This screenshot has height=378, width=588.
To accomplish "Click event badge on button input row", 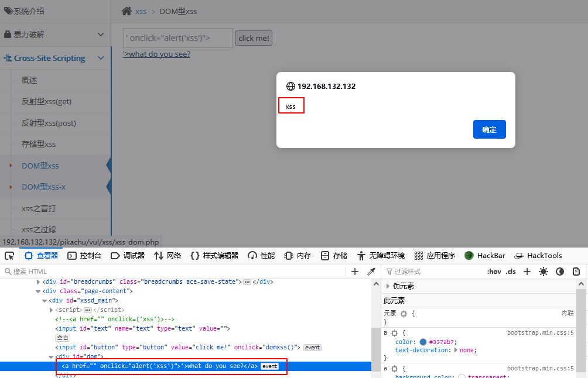I will pyautogui.click(x=312, y=348).
